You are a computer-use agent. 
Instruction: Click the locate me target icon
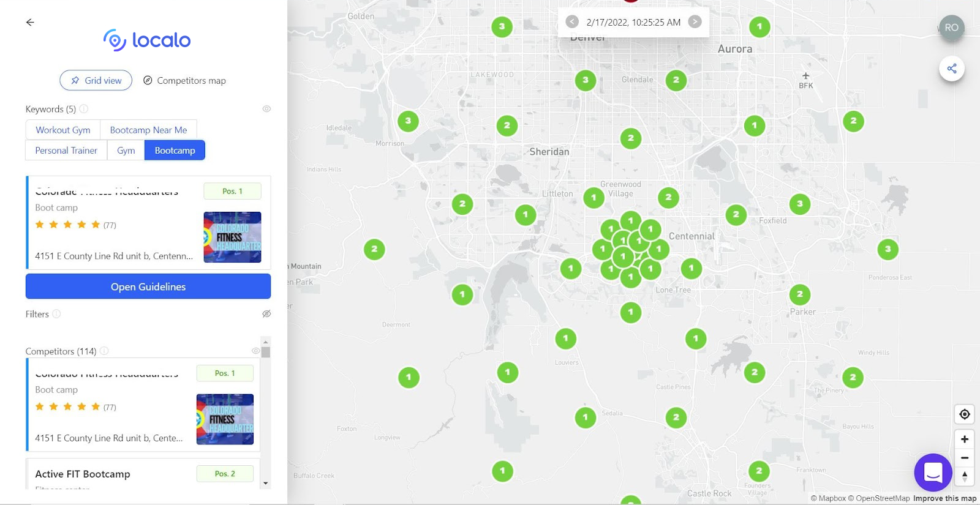(965, 414)
